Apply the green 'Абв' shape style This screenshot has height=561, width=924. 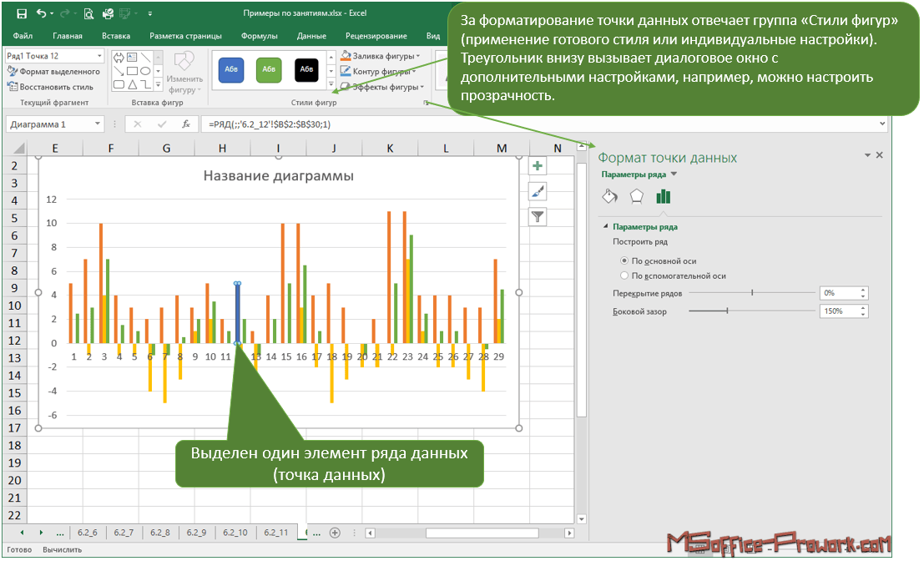click(x=269, y=69)
